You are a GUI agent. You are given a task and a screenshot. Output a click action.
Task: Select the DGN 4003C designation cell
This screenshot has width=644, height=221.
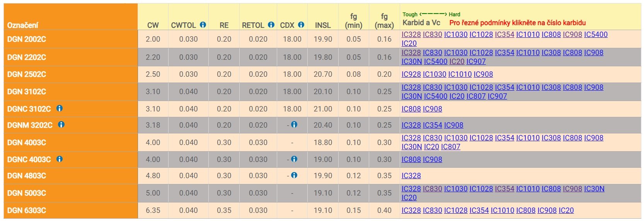[27, 142]
